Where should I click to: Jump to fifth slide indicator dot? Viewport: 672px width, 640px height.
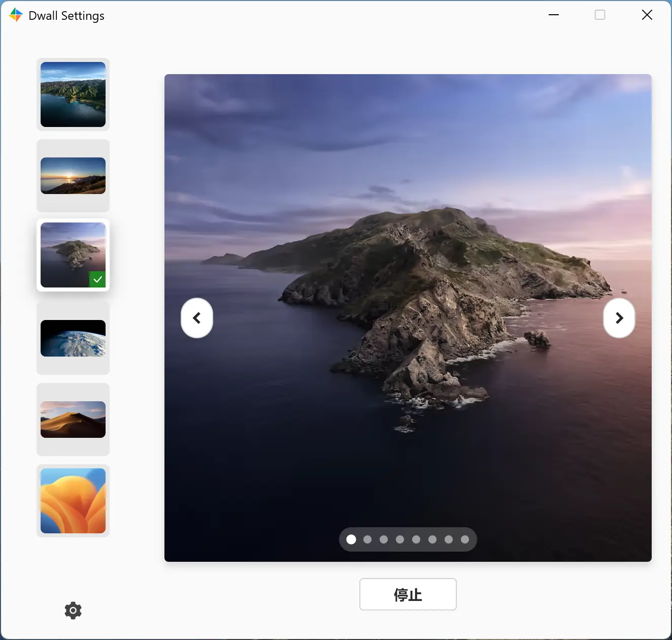pyautogui.click(x=416, y=539)
